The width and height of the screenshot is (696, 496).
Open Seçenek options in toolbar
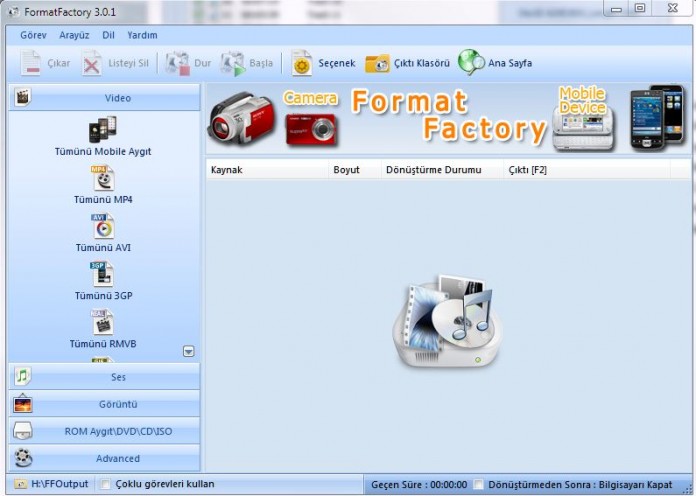[323, 63]
